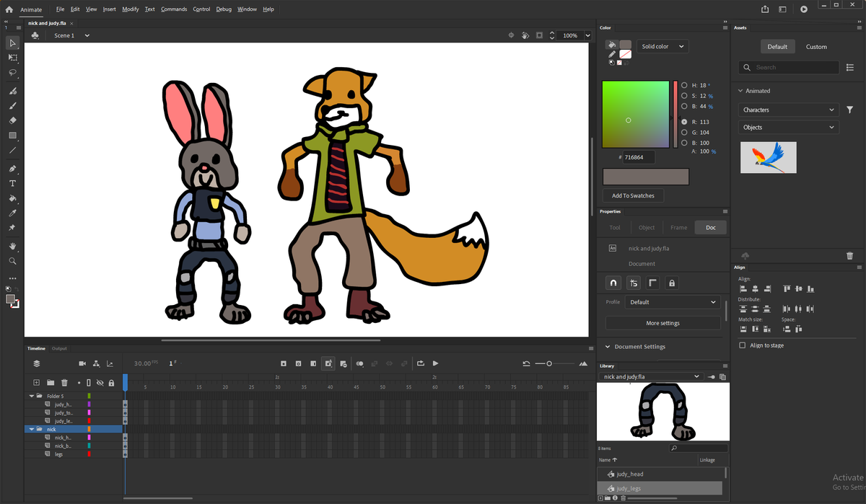Click the parenting view icon in the timeline
This screenshot has width=866, height=504.
pyautogui.click(x=96, y=363)
